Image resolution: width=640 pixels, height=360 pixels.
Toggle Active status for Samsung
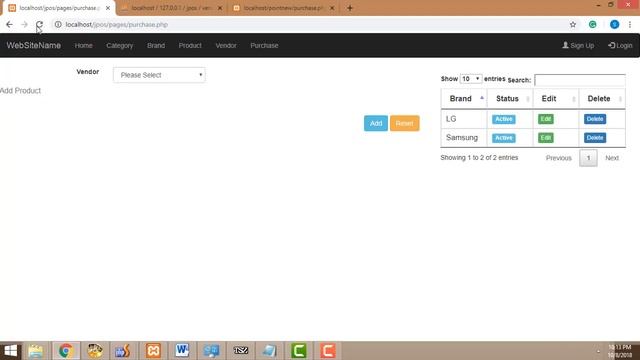[504, 138]
